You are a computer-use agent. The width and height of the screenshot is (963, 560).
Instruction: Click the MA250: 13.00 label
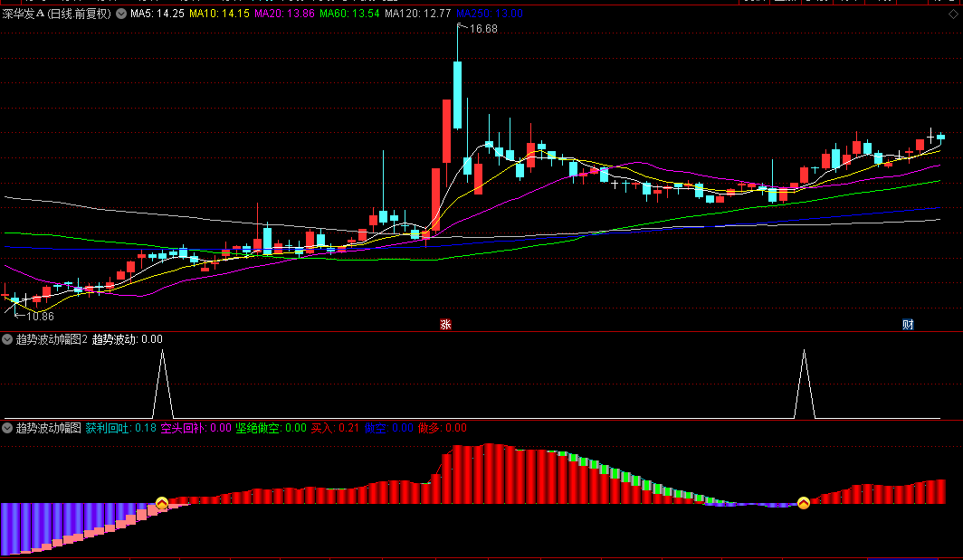(x=490, y=14)
